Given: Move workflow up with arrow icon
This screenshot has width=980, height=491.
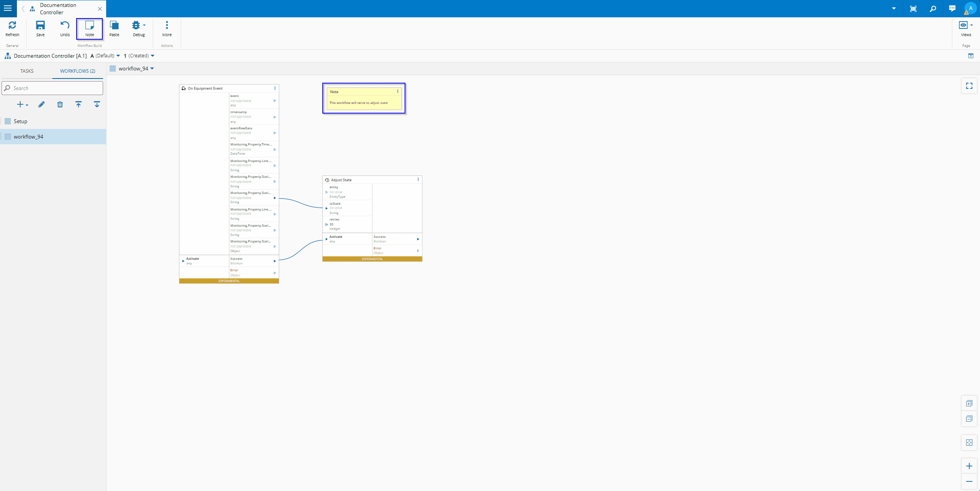Looking at the screenshot, I should [78, 105].
